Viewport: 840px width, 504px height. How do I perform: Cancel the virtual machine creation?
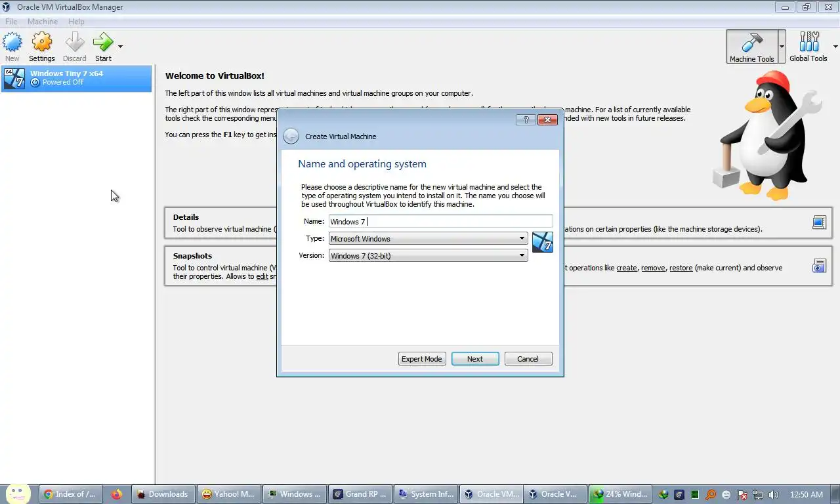[528, 359]
